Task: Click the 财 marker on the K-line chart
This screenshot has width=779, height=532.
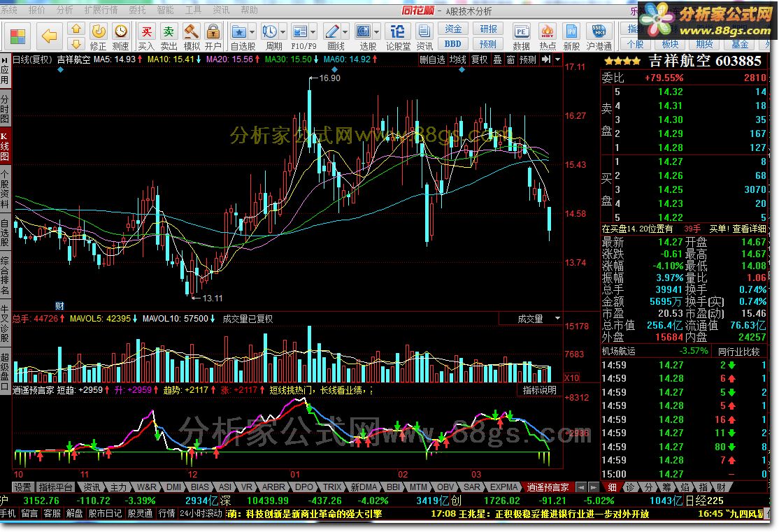Action: coord(59,306)
